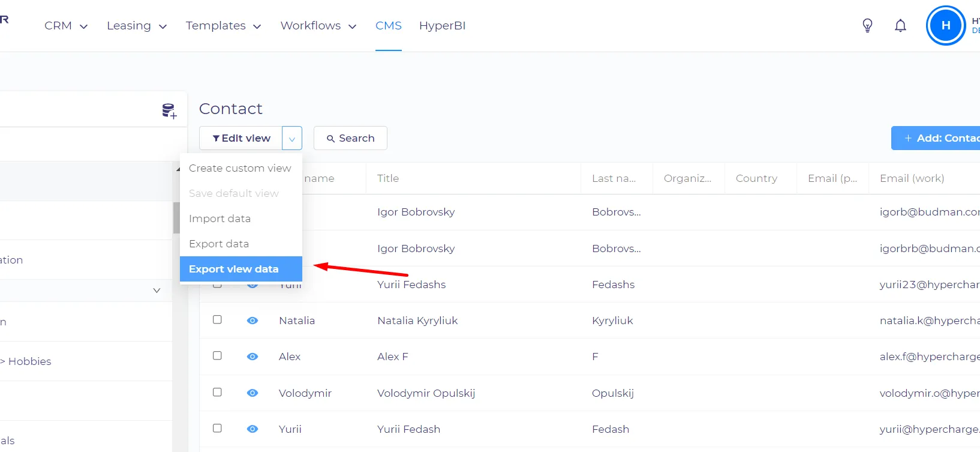Image resolution: width=980 pixels, height=452 pixels.
Task: Open the user avatar H profile
Action: tap(946, 25)
